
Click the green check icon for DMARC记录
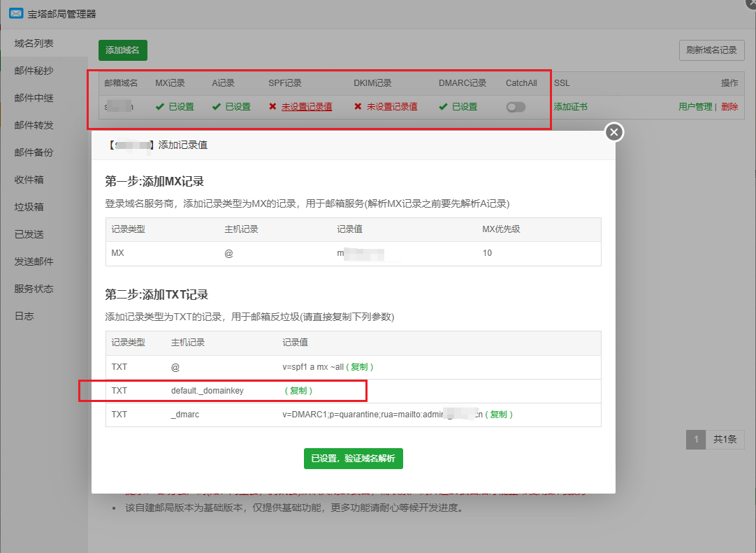443,107
